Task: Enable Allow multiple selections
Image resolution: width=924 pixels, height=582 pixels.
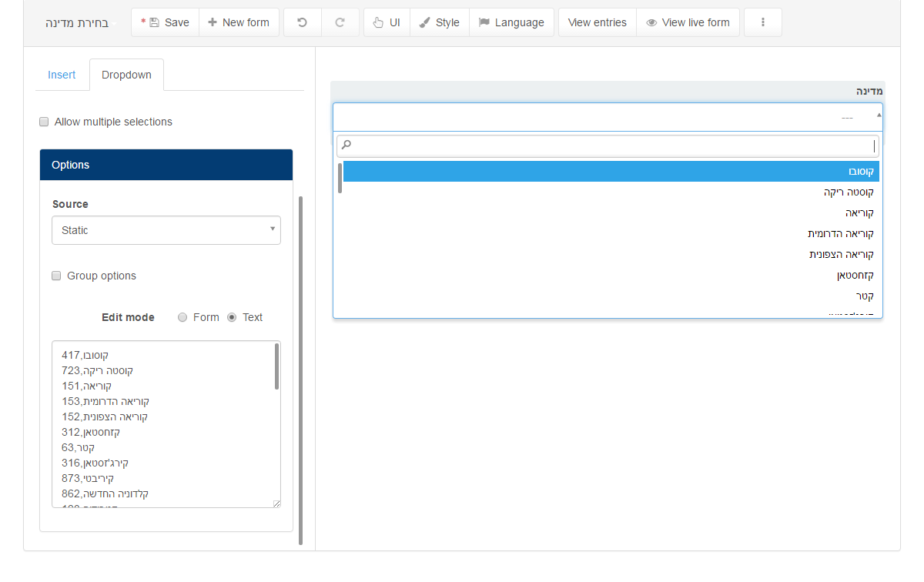Action: (x=44, y=122)
